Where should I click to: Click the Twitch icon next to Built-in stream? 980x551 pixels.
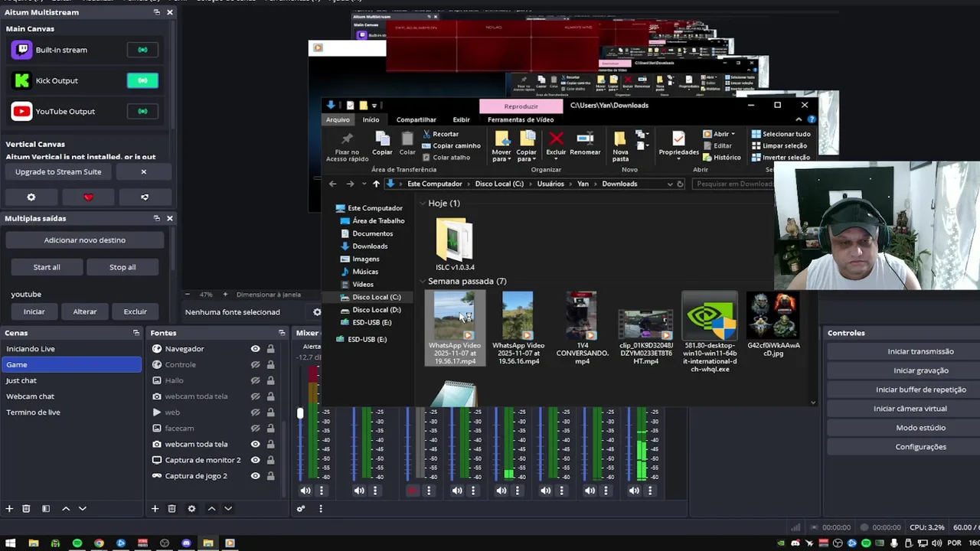pos(22,50)
